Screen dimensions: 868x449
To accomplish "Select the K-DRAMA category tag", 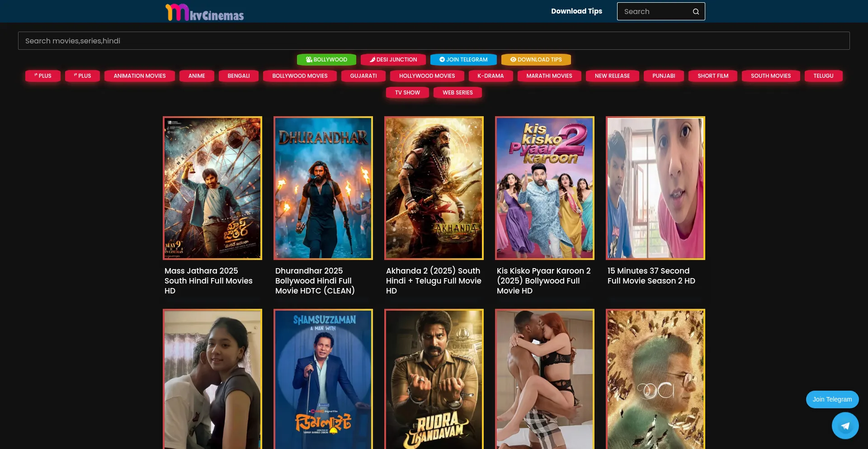I will (x=491, y=76).
